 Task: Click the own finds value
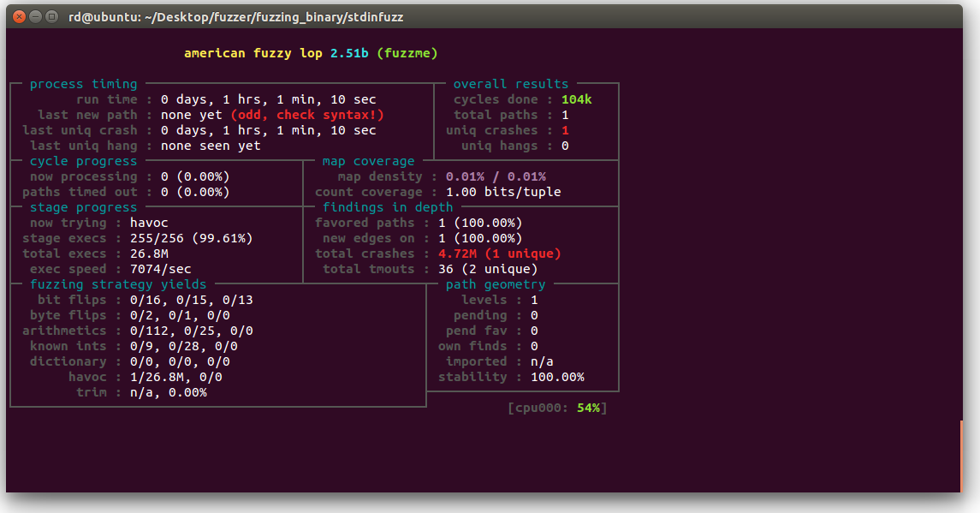click(x=534, y=346)
